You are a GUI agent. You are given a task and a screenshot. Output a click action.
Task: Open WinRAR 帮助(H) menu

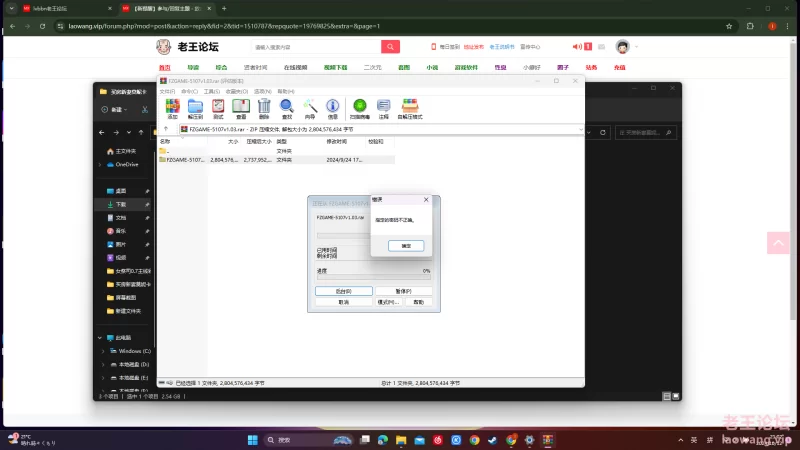coord(286,91)
